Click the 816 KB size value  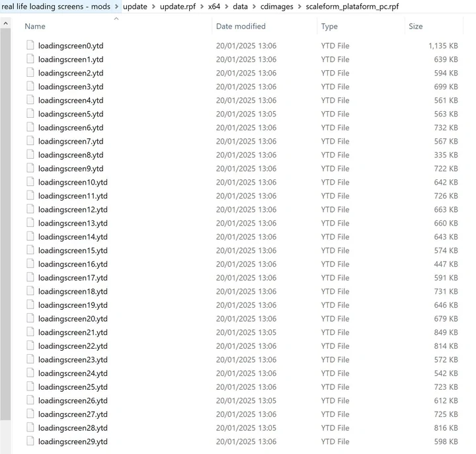446,428
